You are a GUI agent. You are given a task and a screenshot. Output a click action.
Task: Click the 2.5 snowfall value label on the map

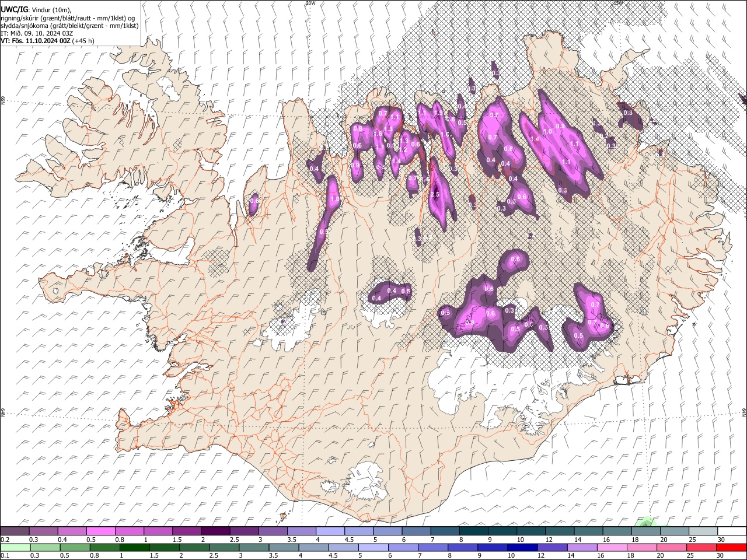[435, 194]
